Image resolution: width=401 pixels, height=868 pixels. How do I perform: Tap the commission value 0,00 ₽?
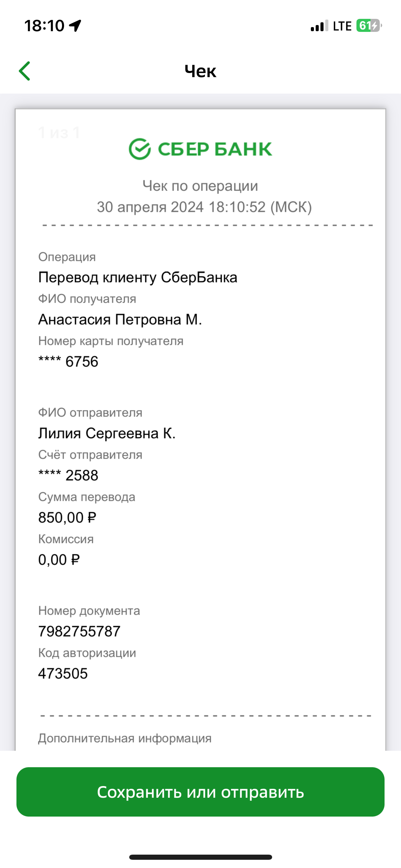pyautogui.click(x=59, y=560)
